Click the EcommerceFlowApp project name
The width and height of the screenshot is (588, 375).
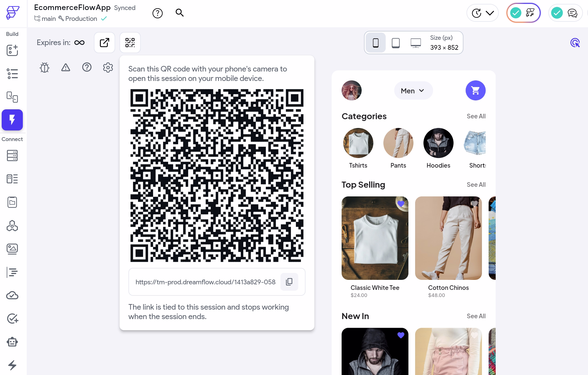pos(72,8)
